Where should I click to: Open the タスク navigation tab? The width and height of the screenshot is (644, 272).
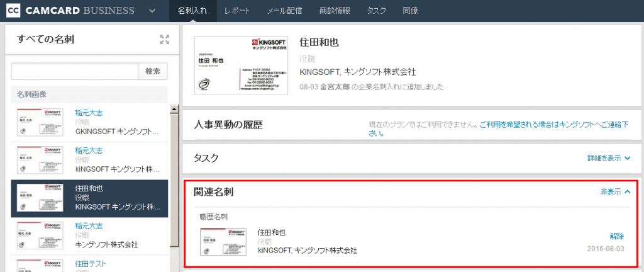click(x=377, y=11)
